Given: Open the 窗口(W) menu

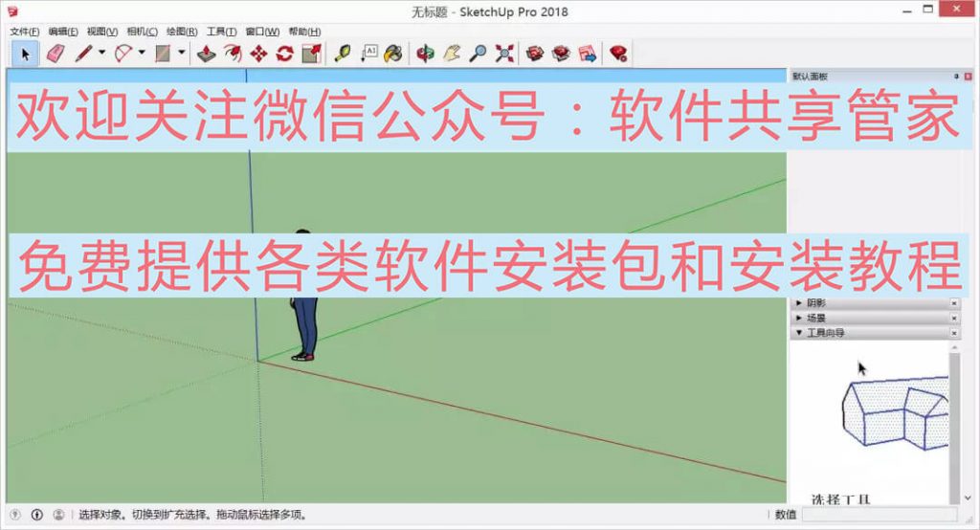Looking at the screenshot, I should (x=262, y=32).
